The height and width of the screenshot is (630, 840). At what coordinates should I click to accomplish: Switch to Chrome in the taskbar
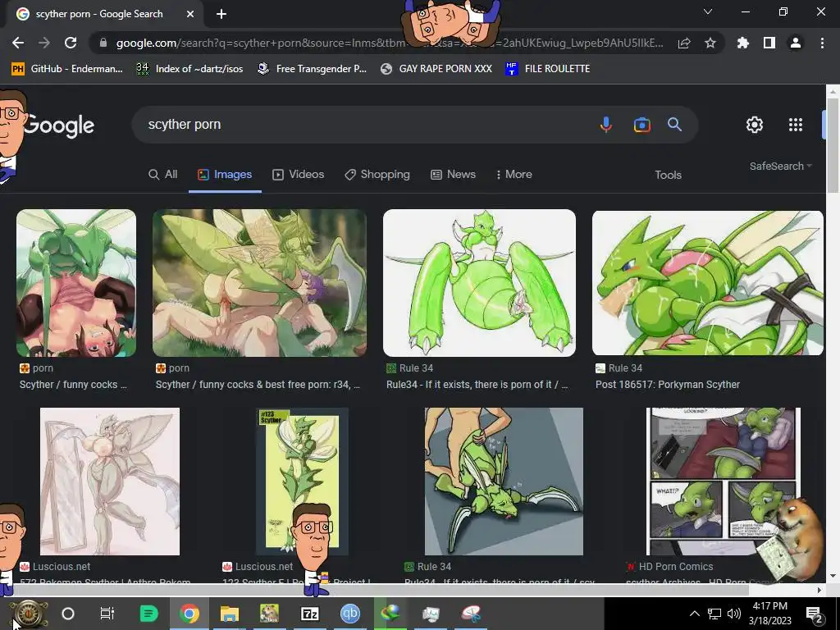pos(189,614)
